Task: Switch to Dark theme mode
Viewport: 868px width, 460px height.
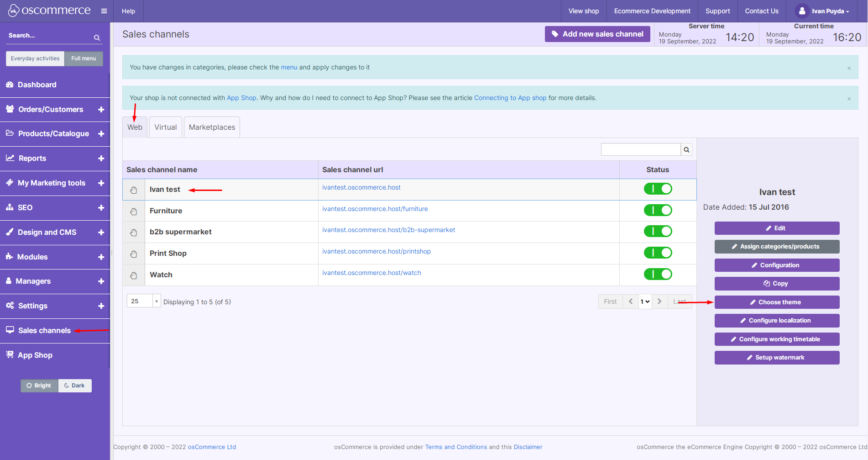Action: 75,386
